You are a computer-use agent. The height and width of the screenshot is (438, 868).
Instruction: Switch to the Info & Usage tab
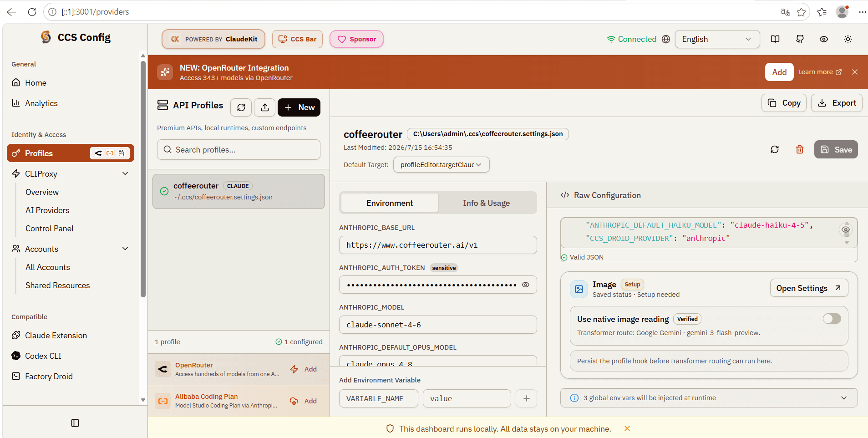pyautogui.click(x=487, y=203)
